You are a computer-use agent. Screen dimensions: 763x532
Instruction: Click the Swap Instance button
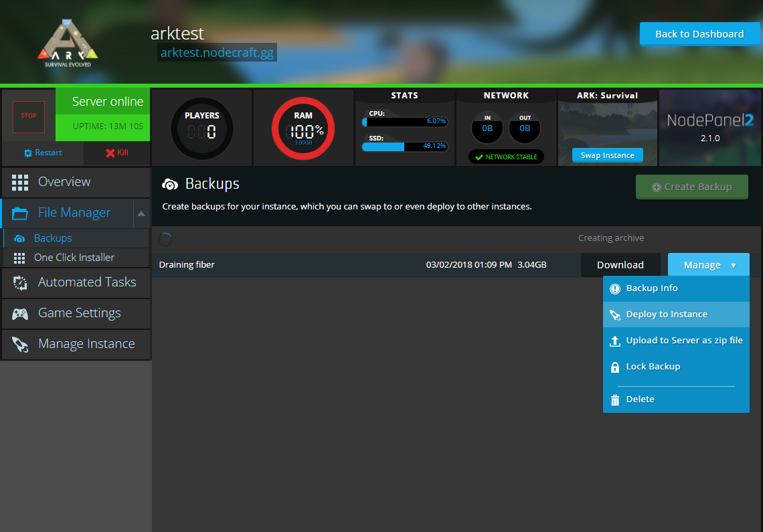point(607,155)
